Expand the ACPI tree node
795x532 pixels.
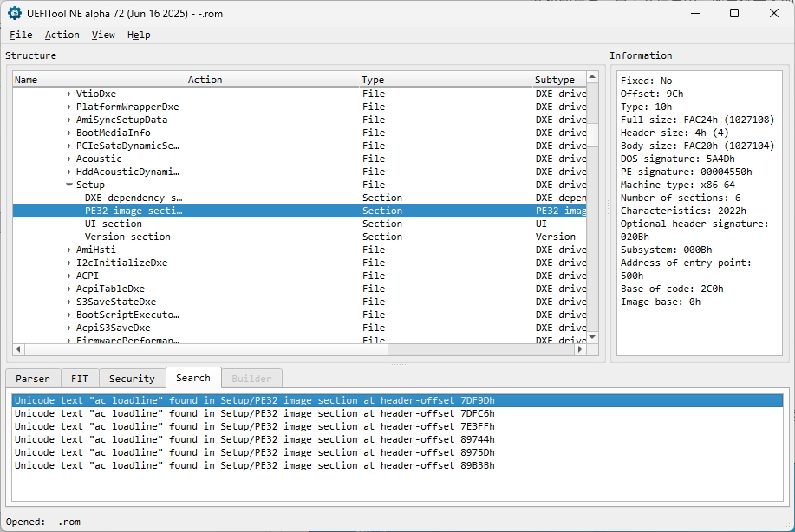69,276
